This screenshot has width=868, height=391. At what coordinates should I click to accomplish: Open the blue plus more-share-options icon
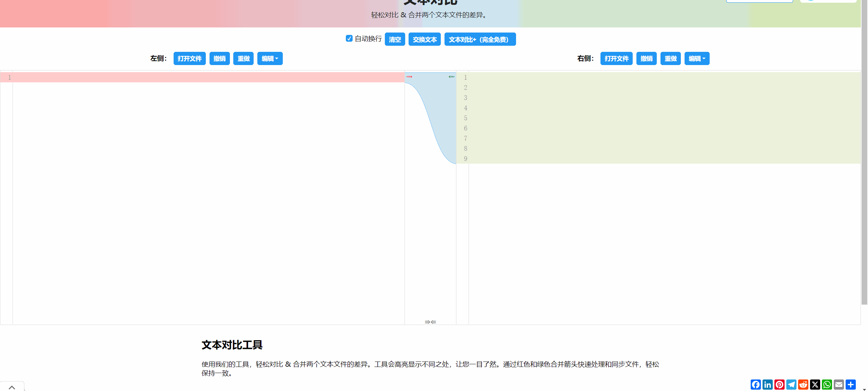point(850,385)
